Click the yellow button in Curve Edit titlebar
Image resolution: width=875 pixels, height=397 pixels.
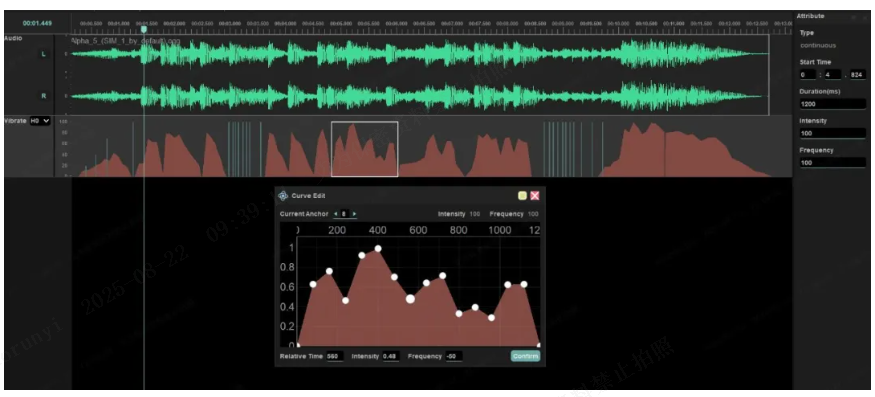pyautogui.click(x=522, y=195)
